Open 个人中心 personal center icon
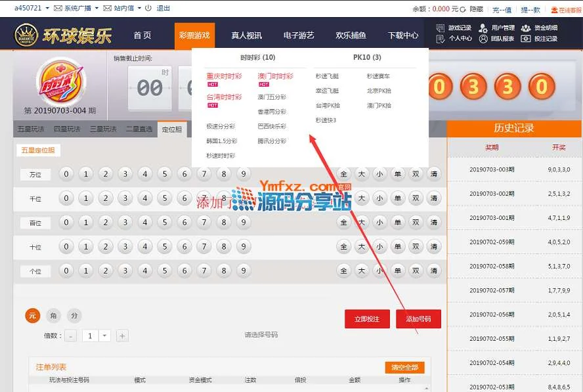Image resolution: width=583 pixels, height=392 pixels. pyautogui.click(x=440, y=39)
